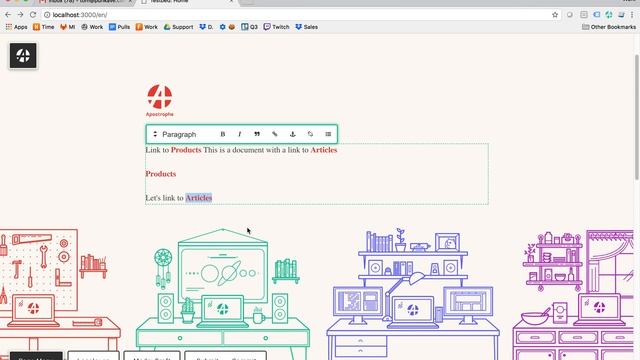Reload the current page

(x=33, y=15)
